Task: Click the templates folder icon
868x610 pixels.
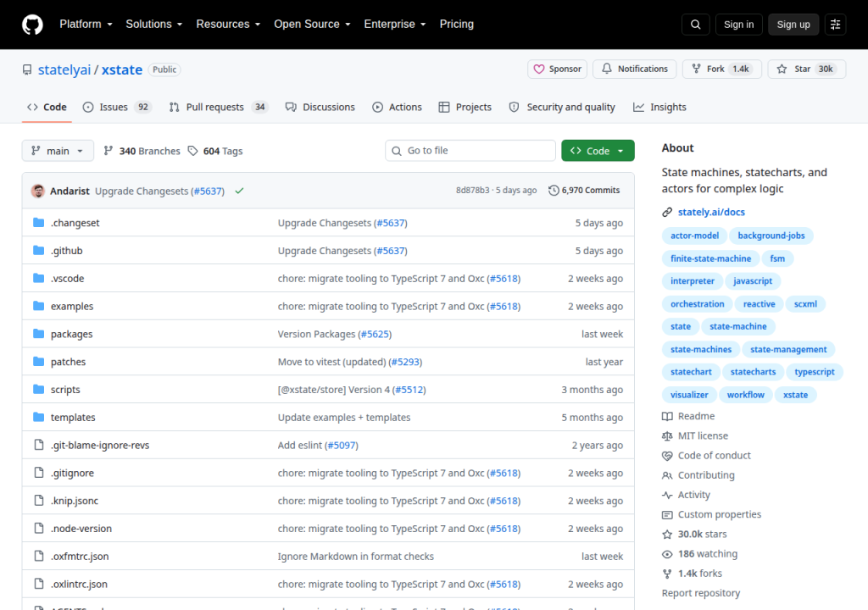Action: tap(38, 417)
